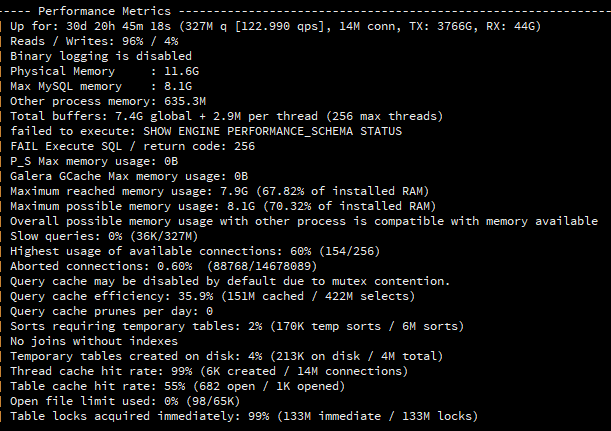Click the uptime value 30d 20h 45m 18s

coord(118,26)
